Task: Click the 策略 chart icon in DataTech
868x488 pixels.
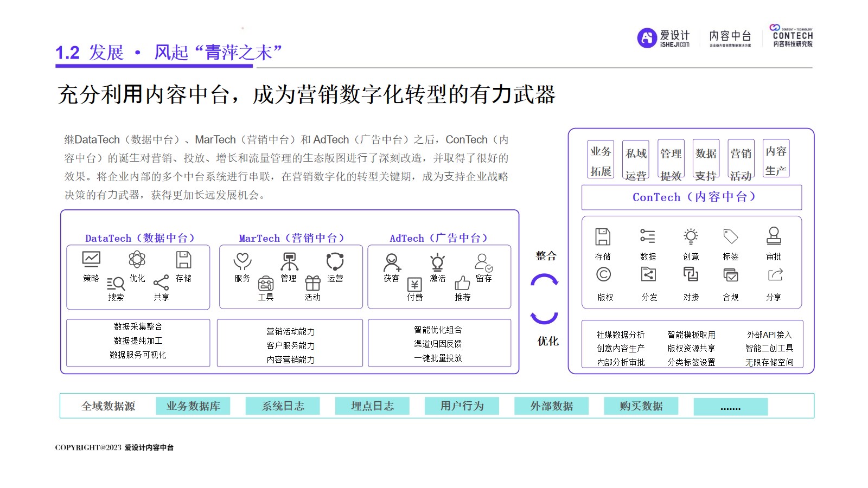Action: click(x=91, y=259)
